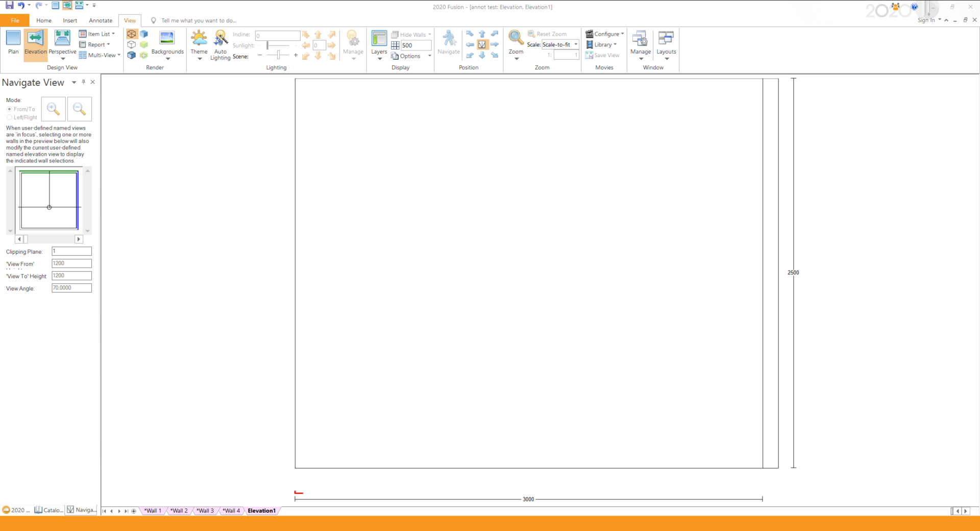Open the Scale-to-fit scale dropdown
The width and height of the screenshot is (980, 531).
576,44
